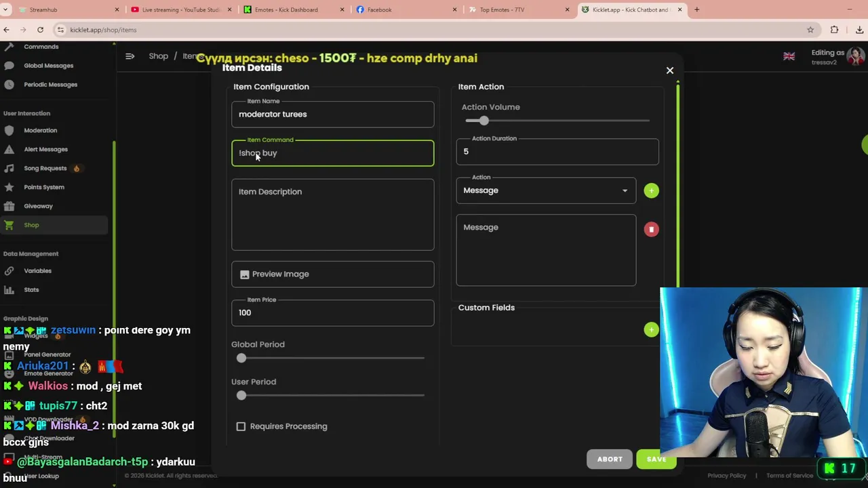Toggle the sidebar hamburger menu icon
Image resolution: width=868 pixels, height=488 pixels.
click(x=130, y=56)
